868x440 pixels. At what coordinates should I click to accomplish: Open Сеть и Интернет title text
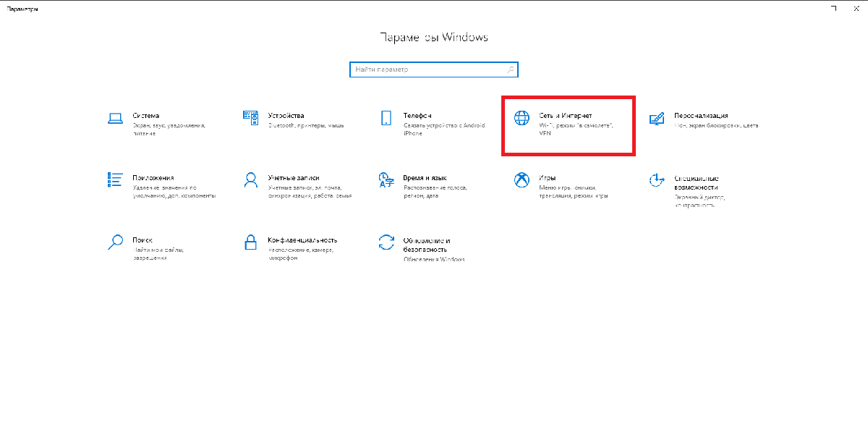pos(566,116)
